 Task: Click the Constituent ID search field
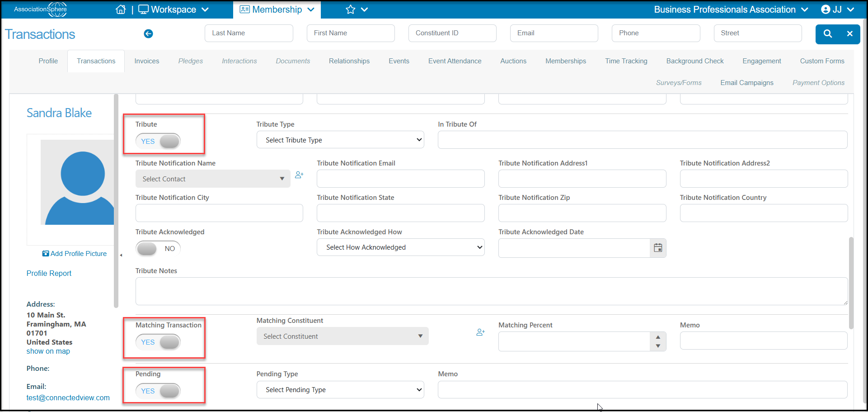[452, 33]
